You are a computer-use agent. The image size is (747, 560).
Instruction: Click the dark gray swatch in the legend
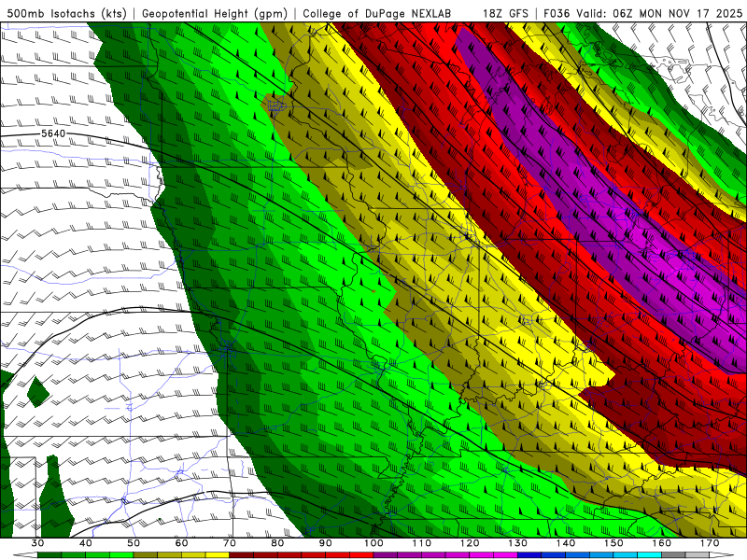pos(673,554)
